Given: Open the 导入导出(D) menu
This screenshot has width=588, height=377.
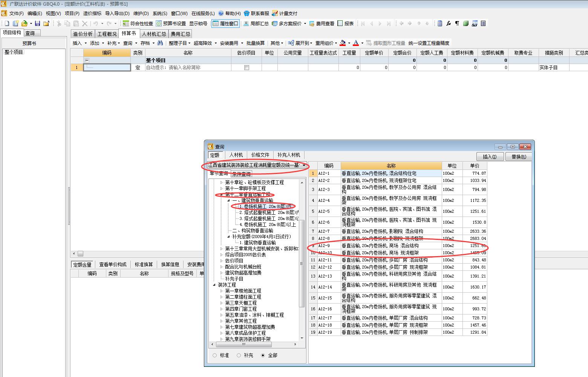Looking at the screenshot, I should tap(117, 13).
